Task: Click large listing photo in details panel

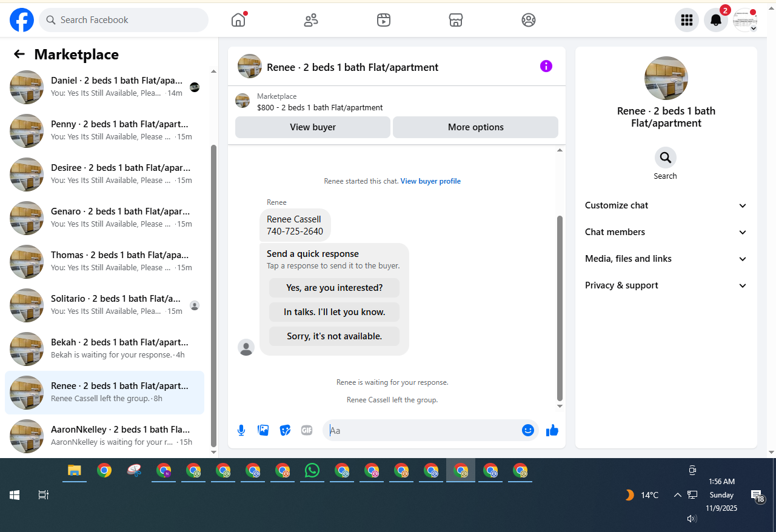Action: [x=666, y=78]
